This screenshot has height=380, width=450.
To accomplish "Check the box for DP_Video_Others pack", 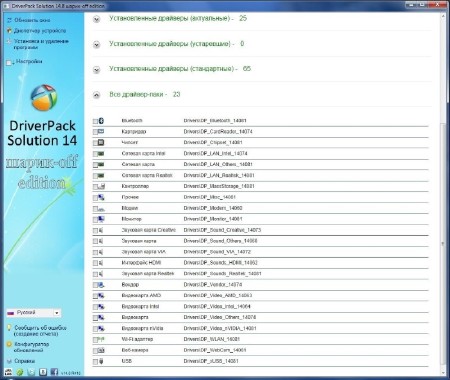I will pos(95,318).
